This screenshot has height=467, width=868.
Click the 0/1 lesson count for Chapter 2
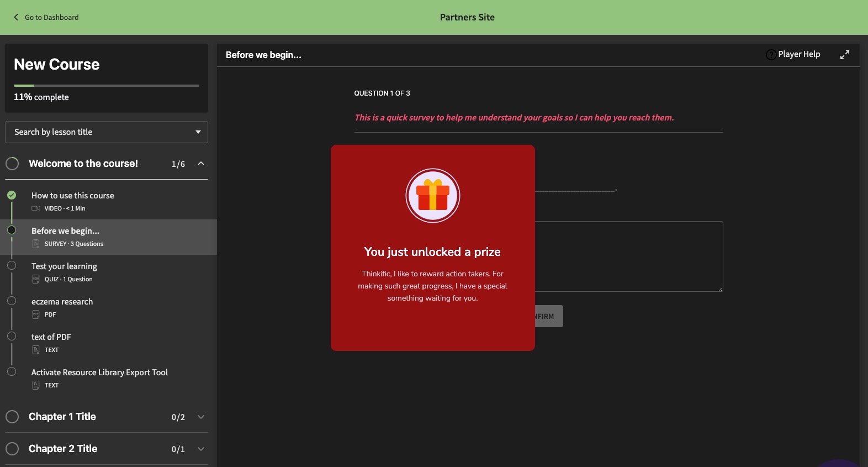tap(178, 449)
